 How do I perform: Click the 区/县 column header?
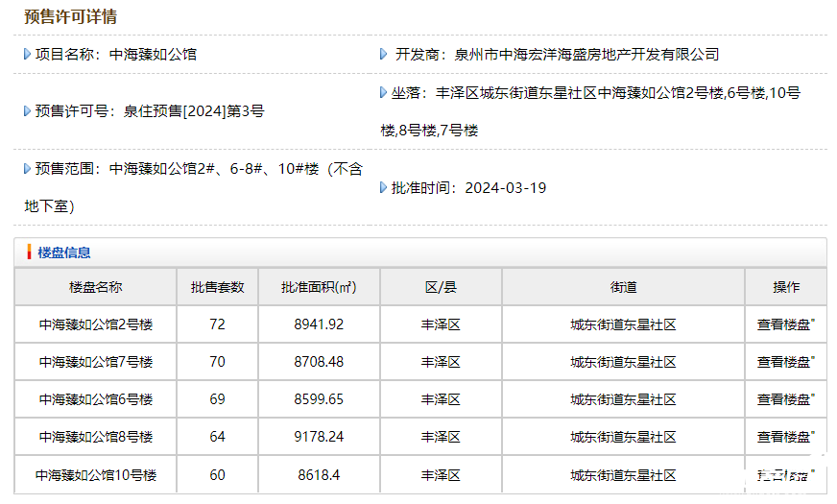pos(441,287)
